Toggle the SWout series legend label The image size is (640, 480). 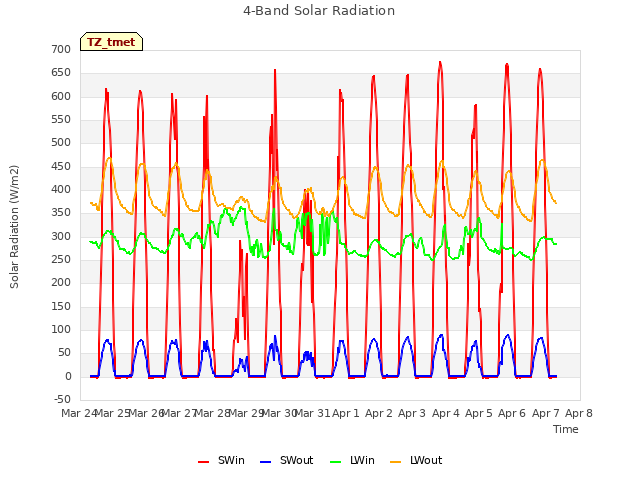pyautogui.click(x=296, y=460)
